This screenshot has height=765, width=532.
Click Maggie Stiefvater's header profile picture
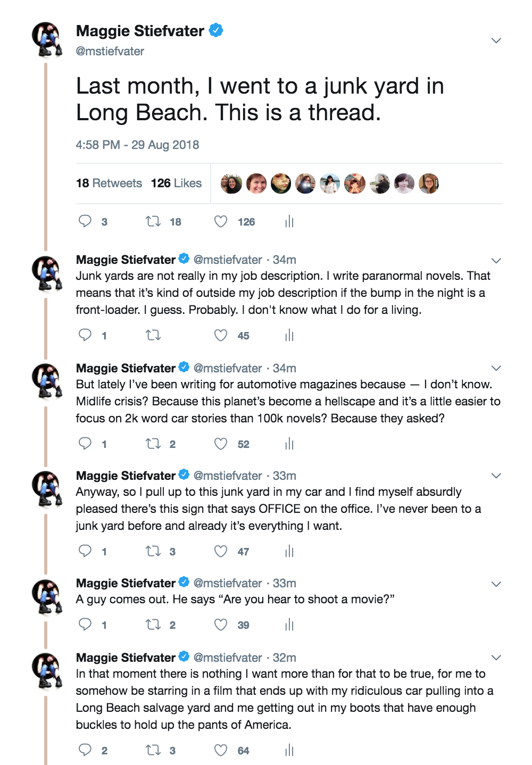[x=47, y=39]
